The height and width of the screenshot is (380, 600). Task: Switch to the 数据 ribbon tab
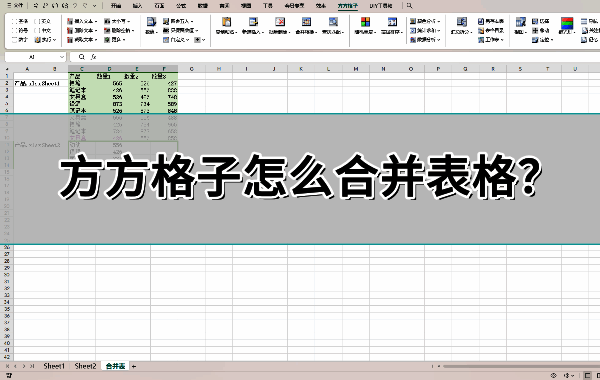(x=203, y=6)
